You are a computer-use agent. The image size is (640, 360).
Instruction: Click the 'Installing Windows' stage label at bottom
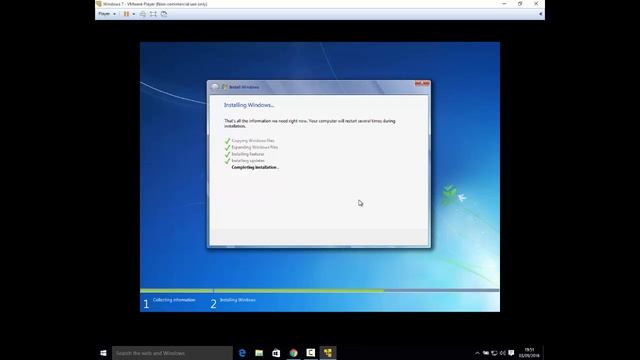coord(238,300)
